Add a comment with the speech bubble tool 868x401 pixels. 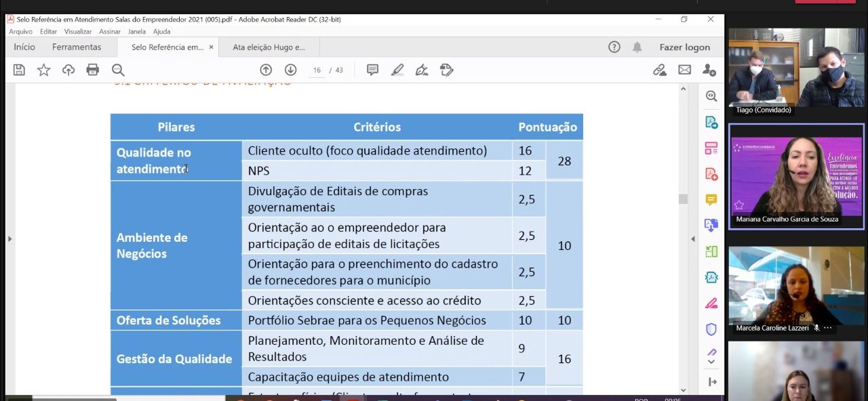[x=372, y=70]
